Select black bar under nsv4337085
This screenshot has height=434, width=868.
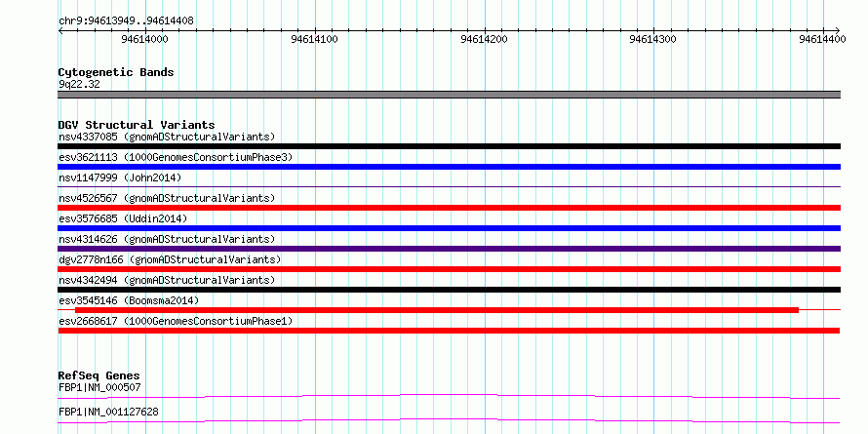(x=450, y=146)
